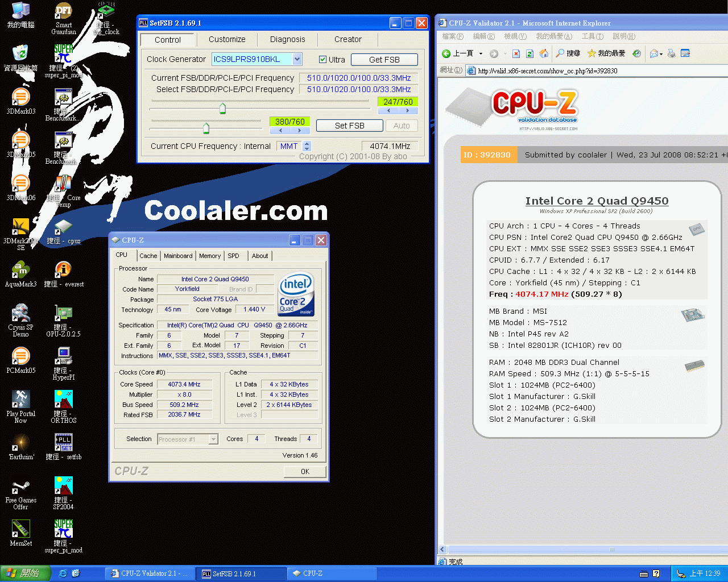Switch to the Creator tab in SetFSB
Screen dimensions: 728x582
tap(348, 39)
